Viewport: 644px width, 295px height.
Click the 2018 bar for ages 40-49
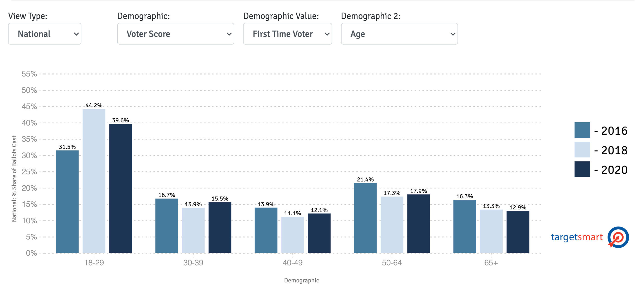292,235
